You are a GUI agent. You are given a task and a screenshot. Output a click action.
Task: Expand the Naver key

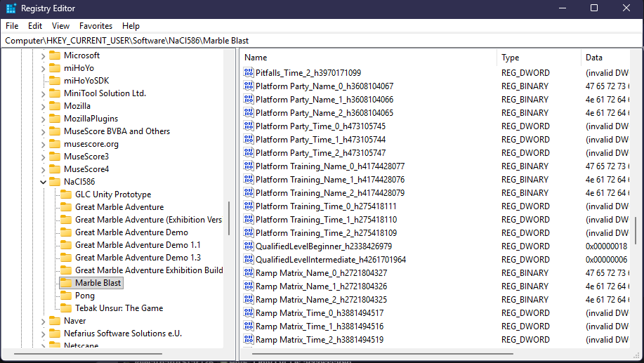point(43,322)
